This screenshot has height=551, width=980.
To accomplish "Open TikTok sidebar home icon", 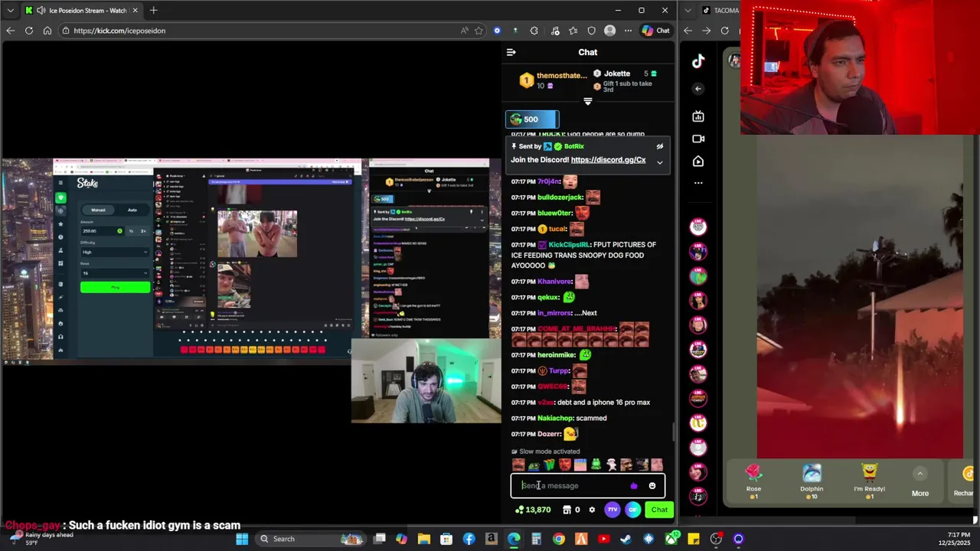I will pyautogui.click(x=698, y=161).
